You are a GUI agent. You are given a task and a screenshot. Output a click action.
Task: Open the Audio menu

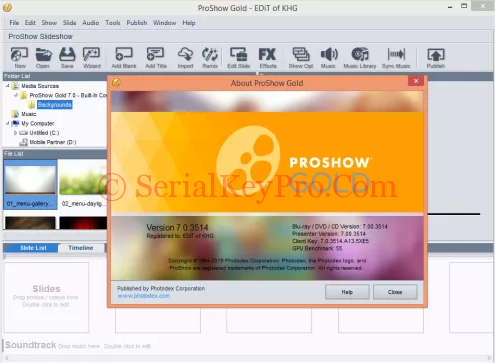tap(91, 23)
